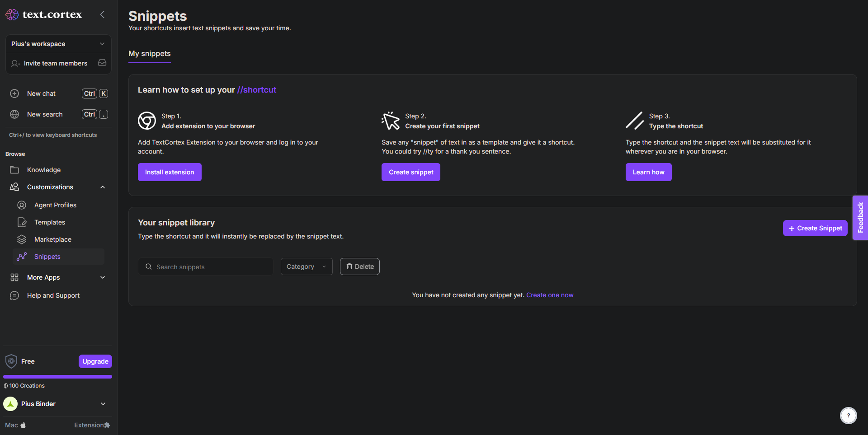Open the Marketplace layers icon
868x435 pixels.
point(22,239)
